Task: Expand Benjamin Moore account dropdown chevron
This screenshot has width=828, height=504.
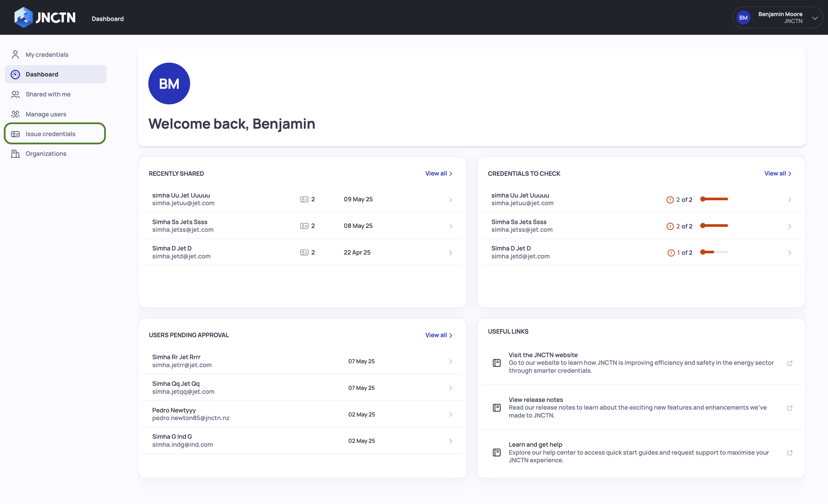Action: tap(815, 18)
